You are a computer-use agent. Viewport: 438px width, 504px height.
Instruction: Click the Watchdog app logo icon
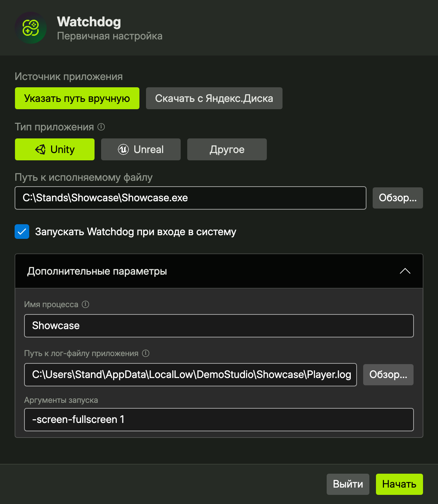[x=31, y=28]
